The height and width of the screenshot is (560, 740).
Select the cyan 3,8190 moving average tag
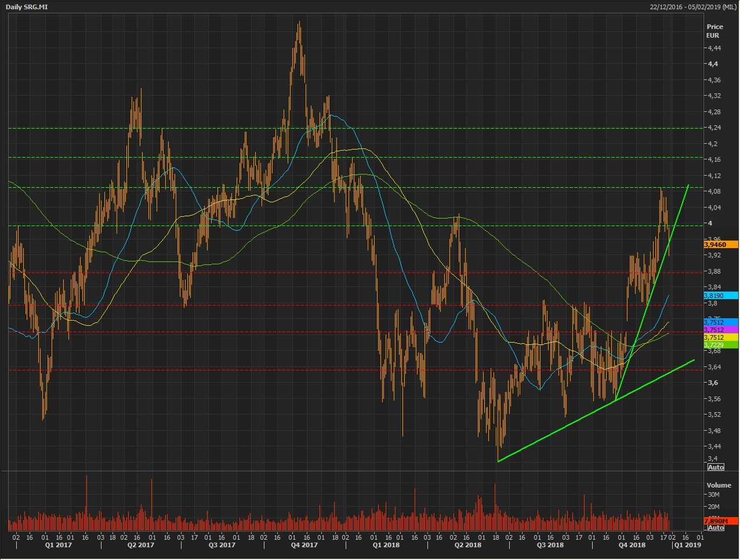coord(720,296)
